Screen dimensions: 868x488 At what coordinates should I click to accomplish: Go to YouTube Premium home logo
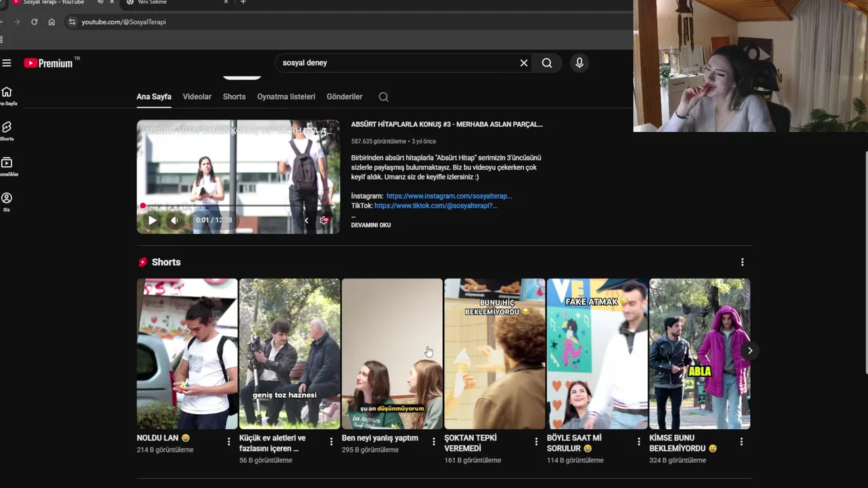tap(52, 63)
